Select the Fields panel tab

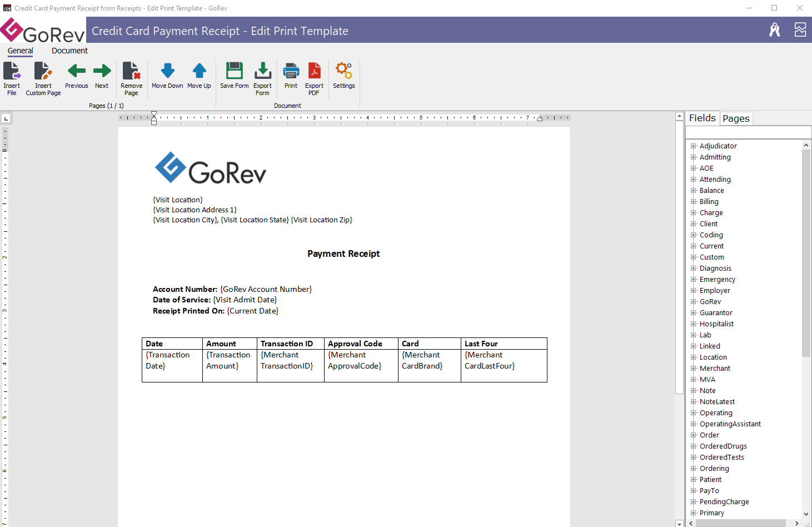(703, 118)
